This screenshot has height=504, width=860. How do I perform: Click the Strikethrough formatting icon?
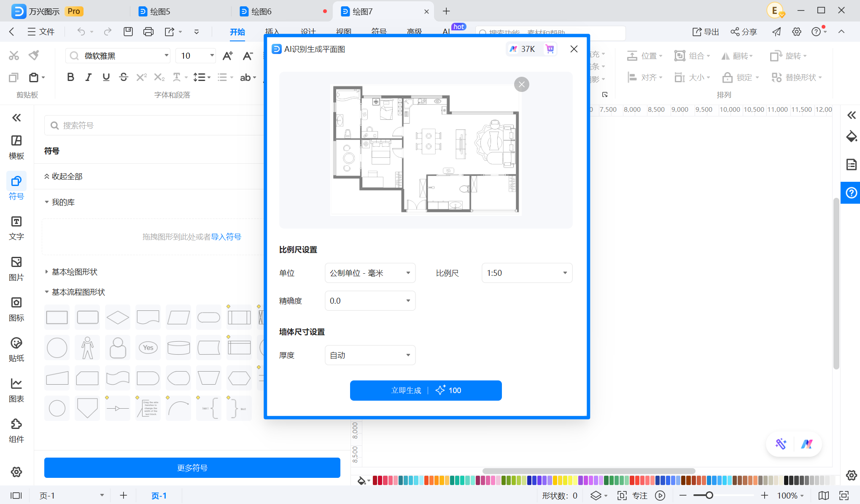tap(124, 77)
